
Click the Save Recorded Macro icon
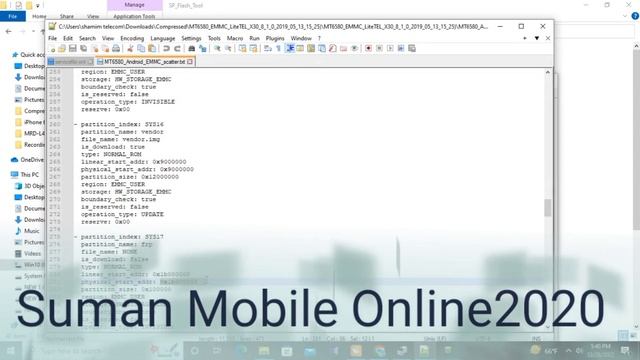[x=412, y=49]
